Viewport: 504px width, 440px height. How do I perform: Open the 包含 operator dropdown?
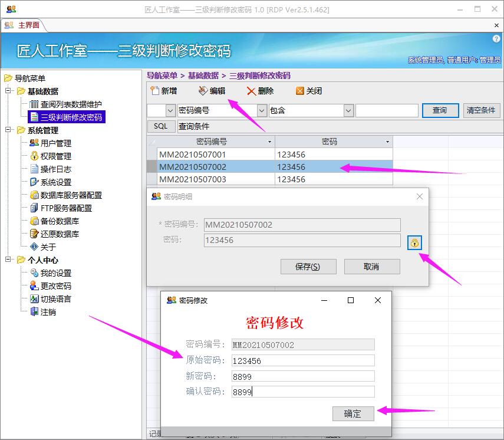(348, 111)
